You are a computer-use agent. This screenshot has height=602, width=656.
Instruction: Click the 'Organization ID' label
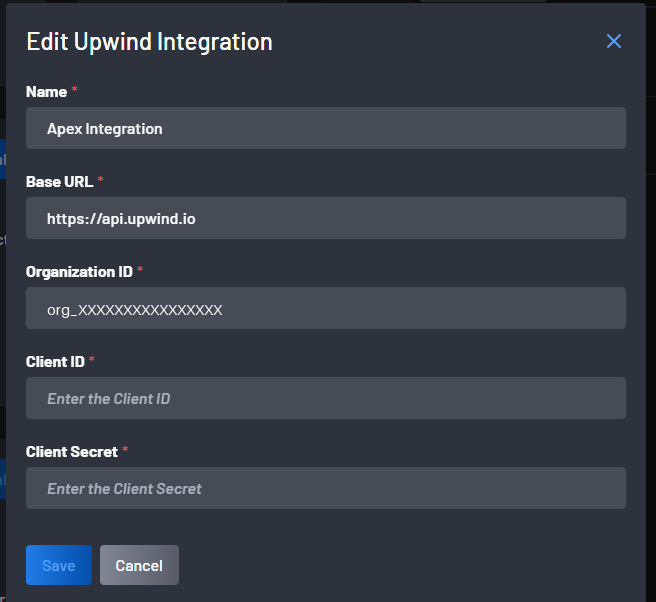(x=79, y=272)
